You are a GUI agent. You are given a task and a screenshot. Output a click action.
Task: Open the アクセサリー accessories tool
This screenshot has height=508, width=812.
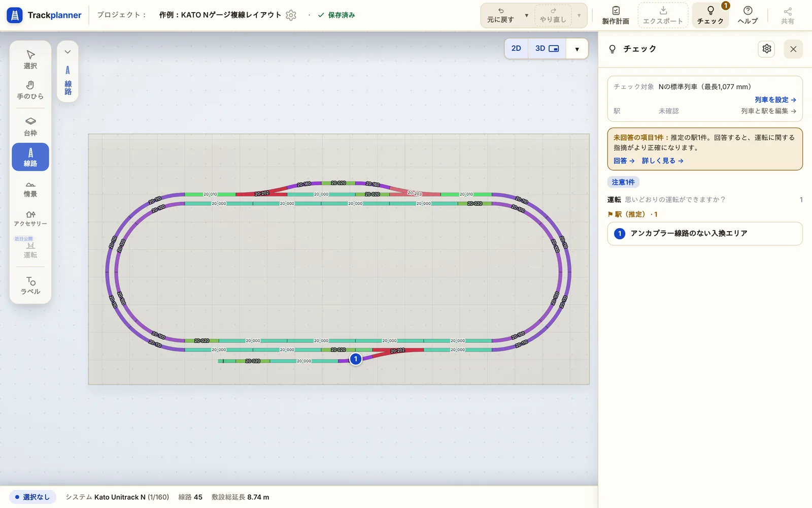30,218
